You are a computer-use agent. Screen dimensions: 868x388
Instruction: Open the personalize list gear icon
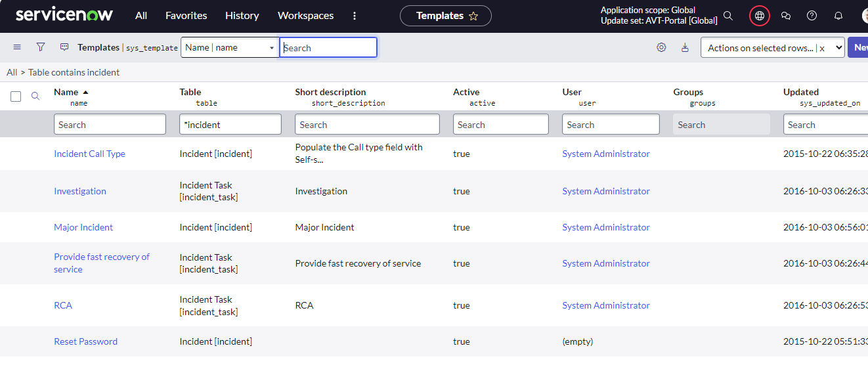(661, 47)
